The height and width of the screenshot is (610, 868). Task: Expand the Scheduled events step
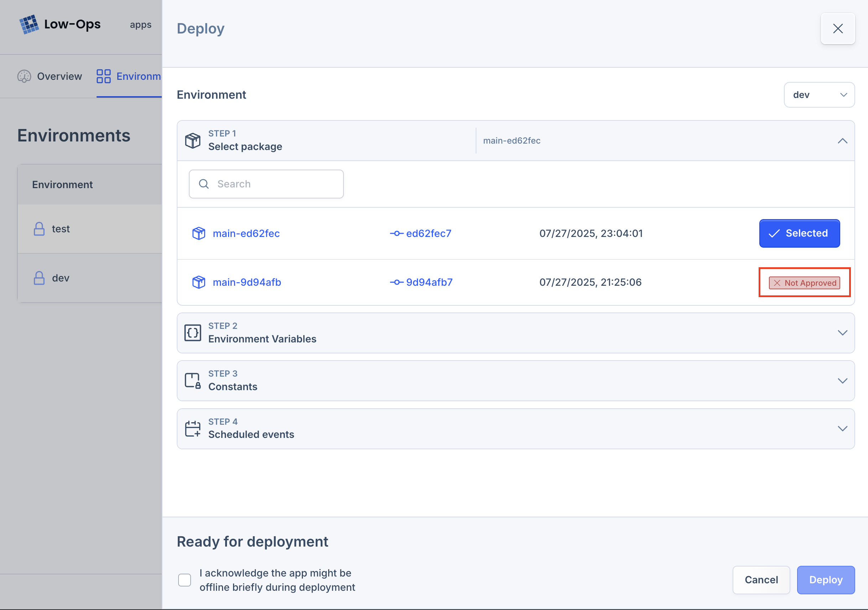click(x=842, y=429)
